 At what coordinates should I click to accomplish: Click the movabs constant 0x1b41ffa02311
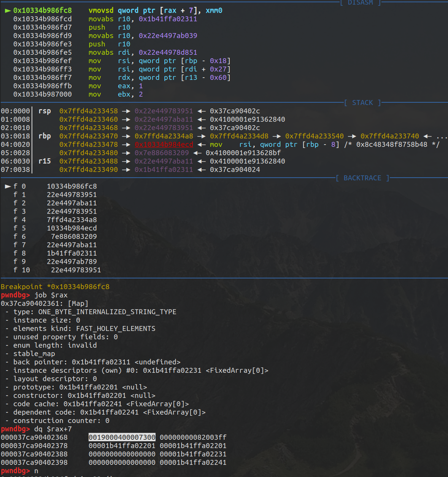pos(168,19)
